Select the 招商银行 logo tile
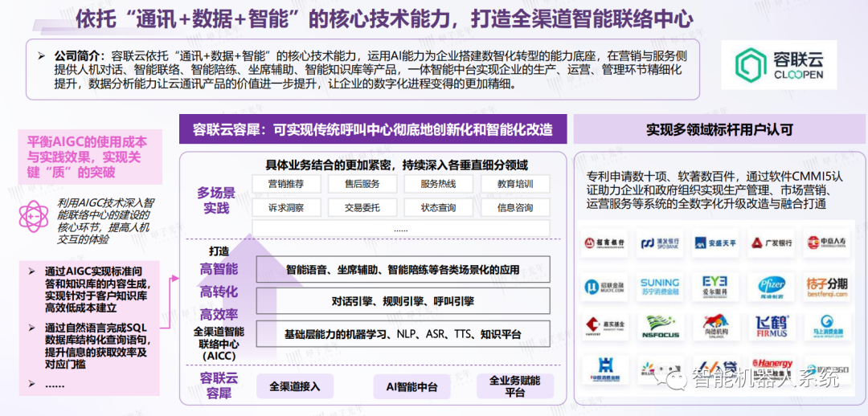This screenshot has height=416, width=868. tap(604, 243)
